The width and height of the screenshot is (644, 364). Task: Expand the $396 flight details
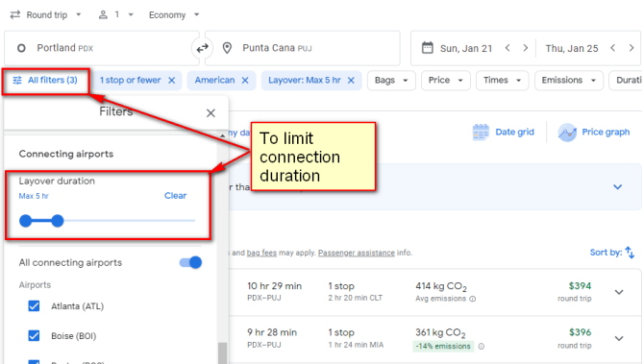click(x=619, y=339)
